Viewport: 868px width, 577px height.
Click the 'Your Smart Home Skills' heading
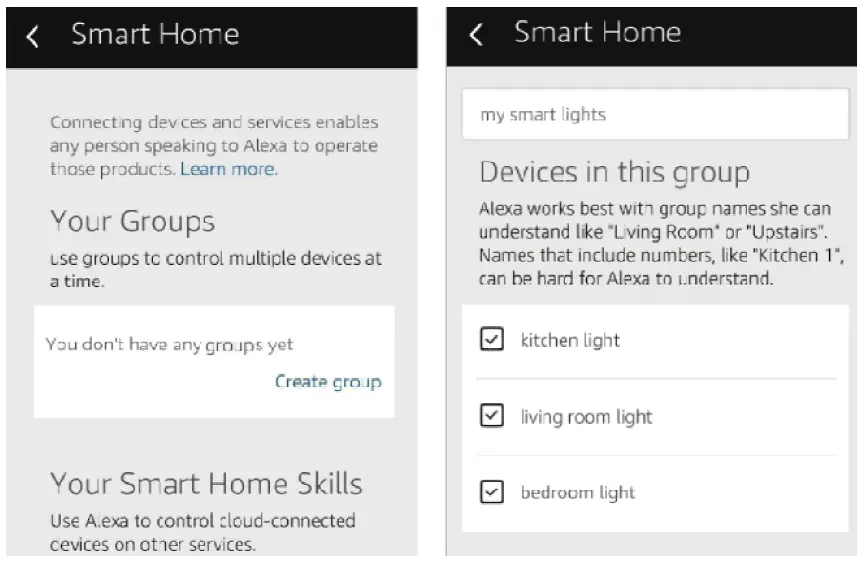click(x=206, y=484)
